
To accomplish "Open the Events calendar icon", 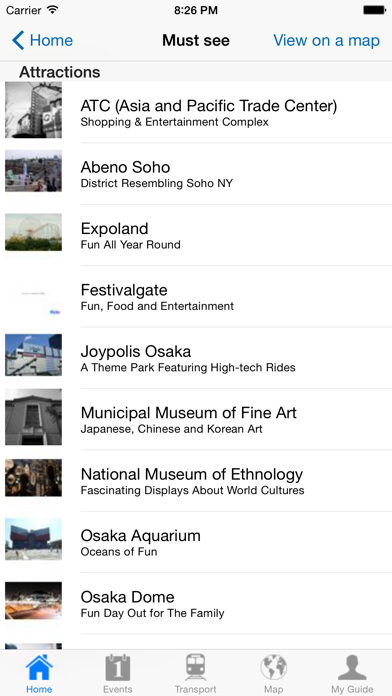I will click(118, 668).
